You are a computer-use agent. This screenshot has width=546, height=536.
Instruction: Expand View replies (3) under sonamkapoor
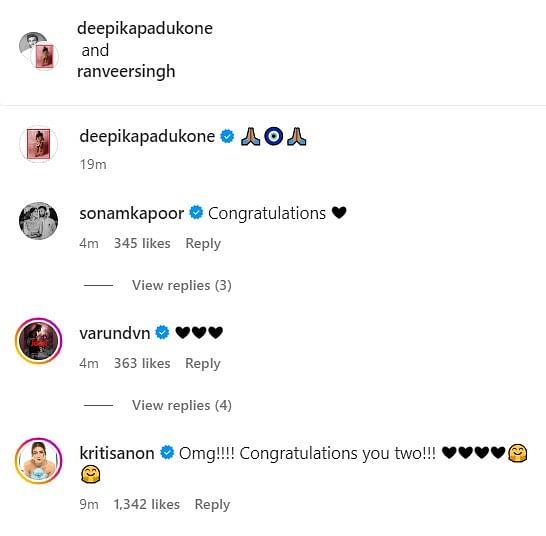182,286
